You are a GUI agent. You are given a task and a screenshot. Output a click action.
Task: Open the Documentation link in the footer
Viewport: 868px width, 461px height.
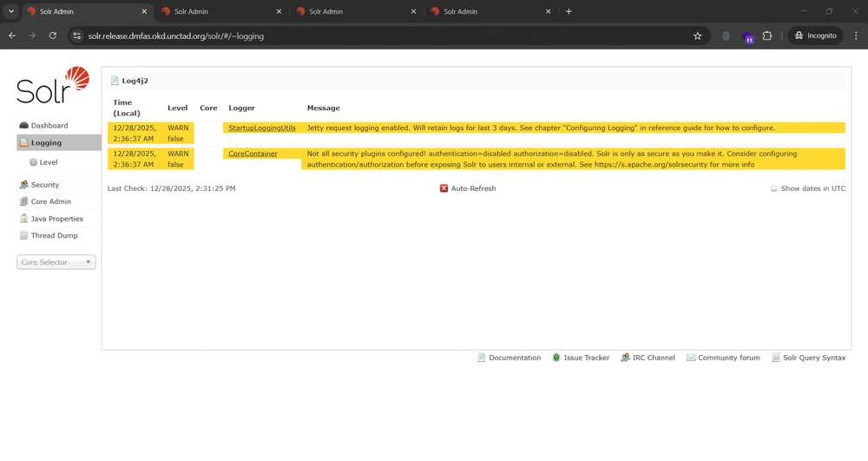coord(510,358)
